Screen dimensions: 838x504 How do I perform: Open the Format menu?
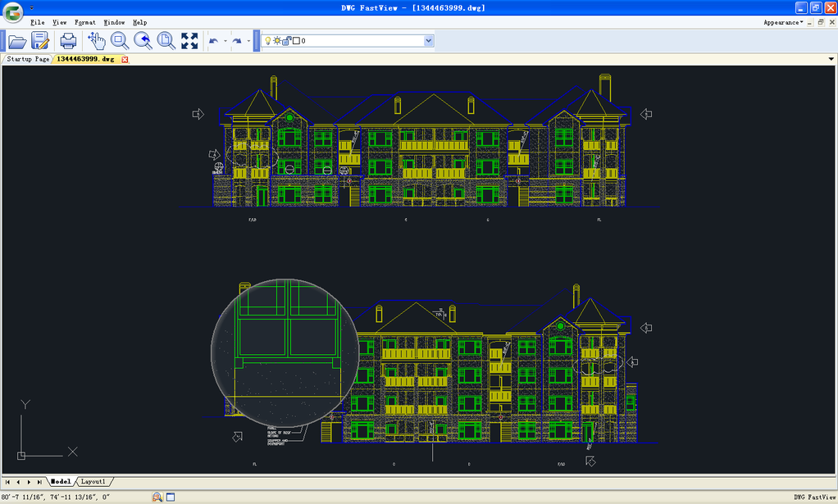85,22
